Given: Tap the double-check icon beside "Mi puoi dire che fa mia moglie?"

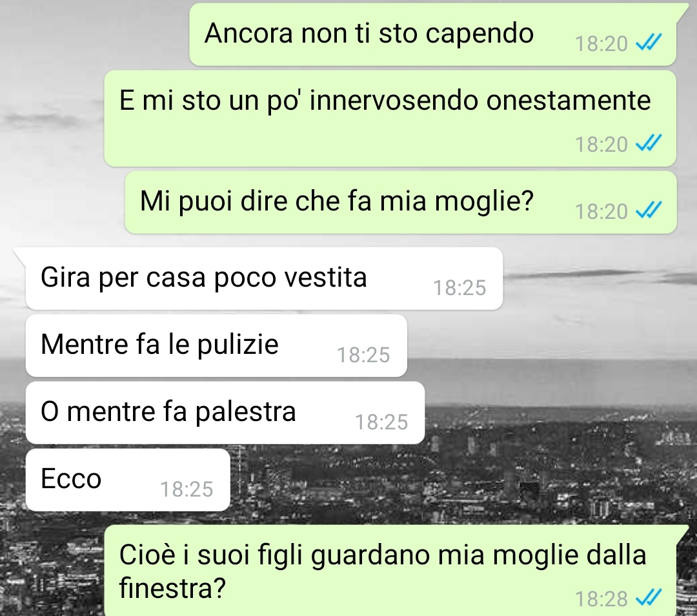Looking at the screenshot, I should tap(649, 210).
